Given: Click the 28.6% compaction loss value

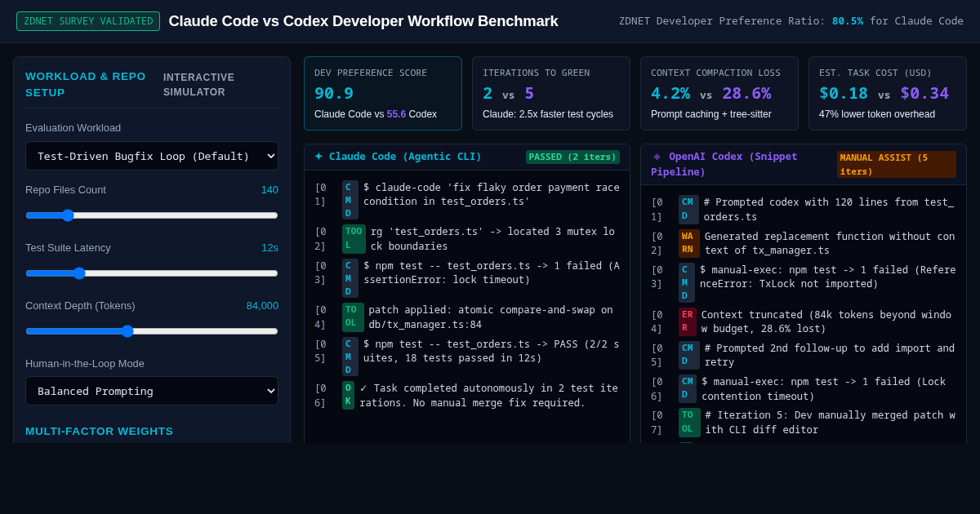Looking at the screenshot, I should point(746,93).
